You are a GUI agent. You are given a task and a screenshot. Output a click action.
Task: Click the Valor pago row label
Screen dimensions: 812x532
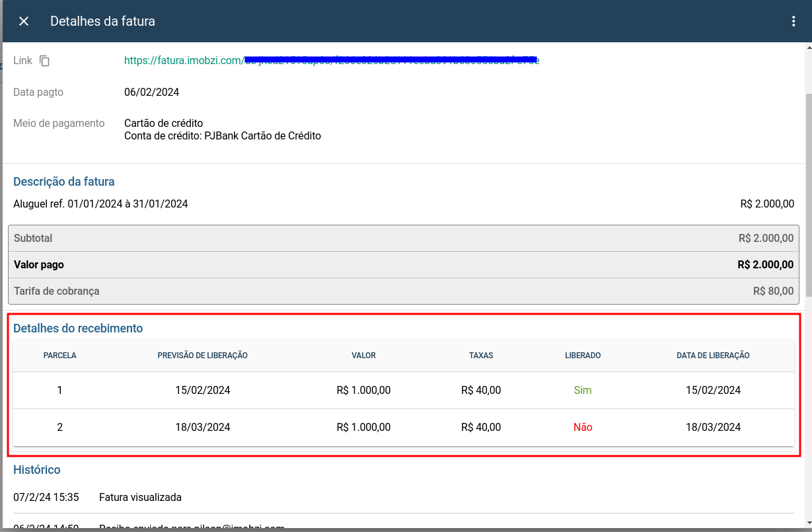click(39, 264)
